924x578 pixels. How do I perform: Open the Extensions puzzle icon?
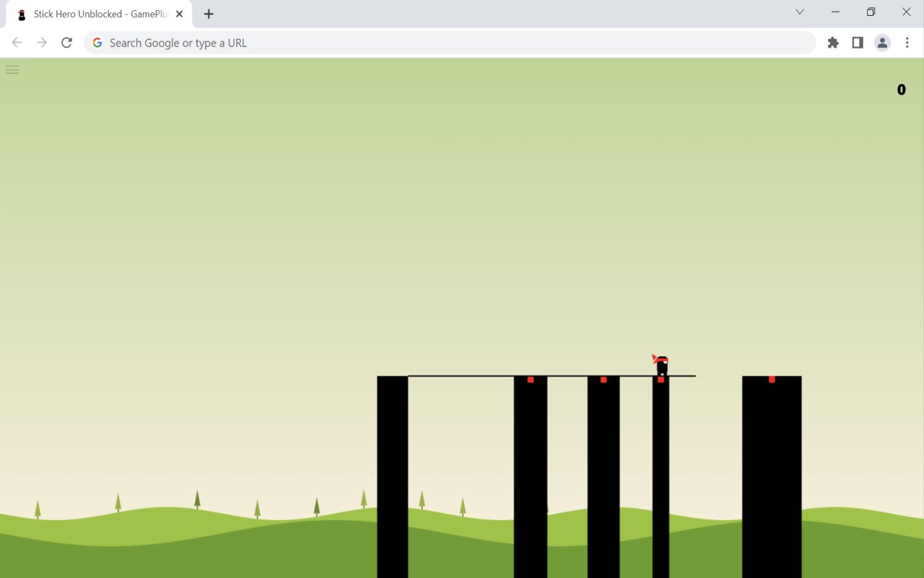(x=833, y=43)
